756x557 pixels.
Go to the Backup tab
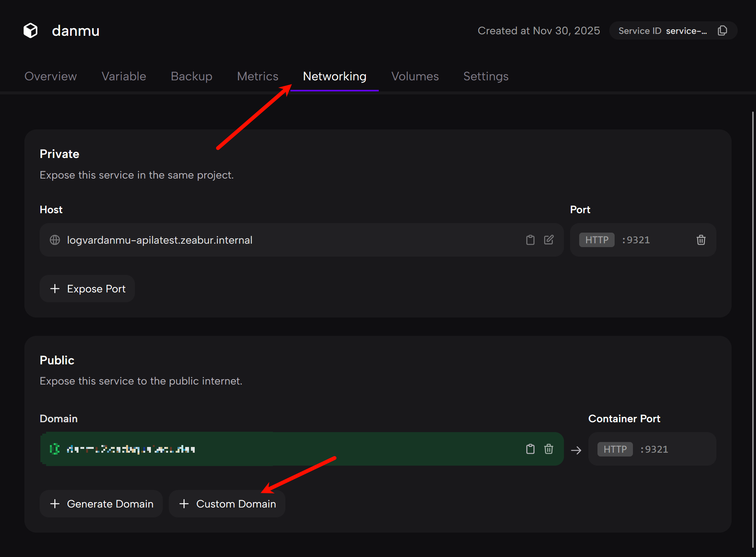(191, 76)
